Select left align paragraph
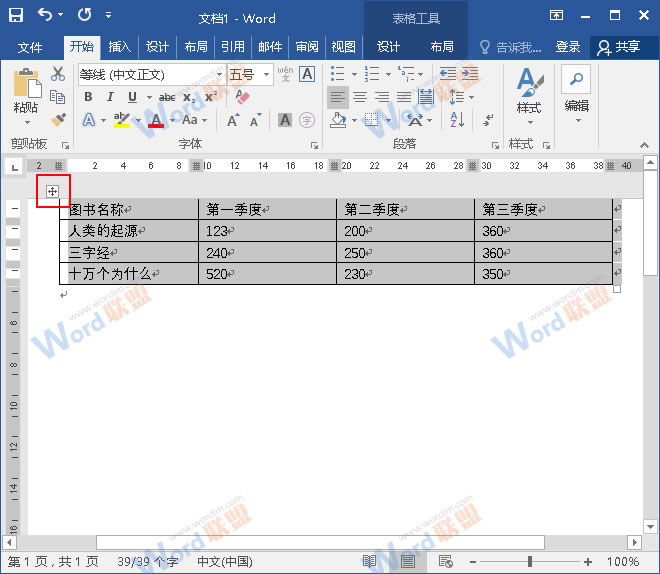The image size is (660, 574). 338,97
